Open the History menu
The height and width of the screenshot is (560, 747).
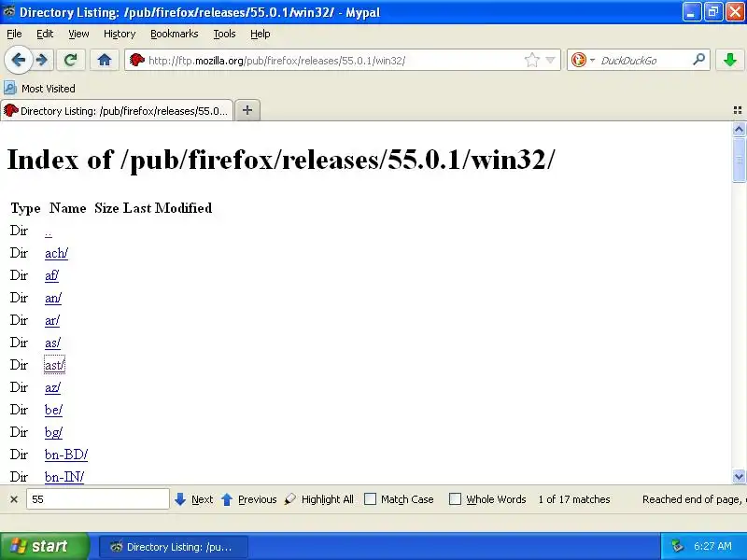pos(120,34)
